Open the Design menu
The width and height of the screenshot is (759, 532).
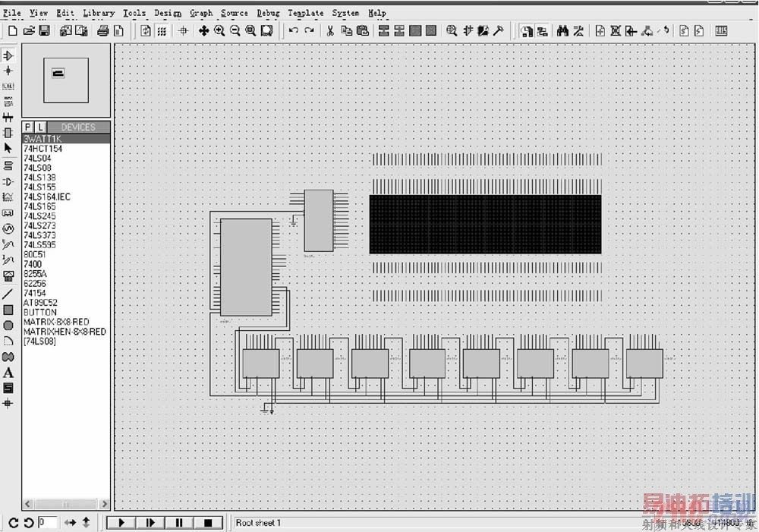pyautogui.click(x=168, y=13)
